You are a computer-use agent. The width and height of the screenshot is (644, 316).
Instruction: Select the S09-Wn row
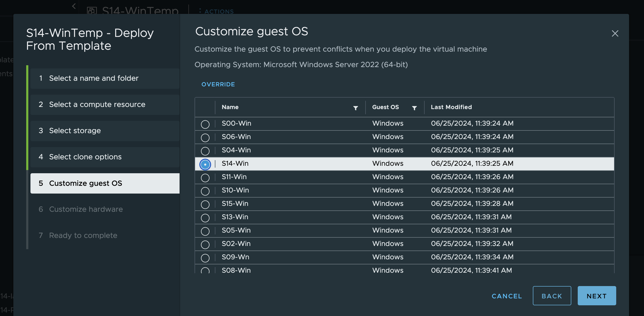click(205, 258)
